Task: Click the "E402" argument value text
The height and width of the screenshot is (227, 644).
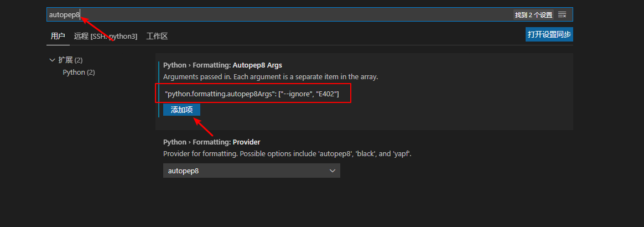Action: 326,95
